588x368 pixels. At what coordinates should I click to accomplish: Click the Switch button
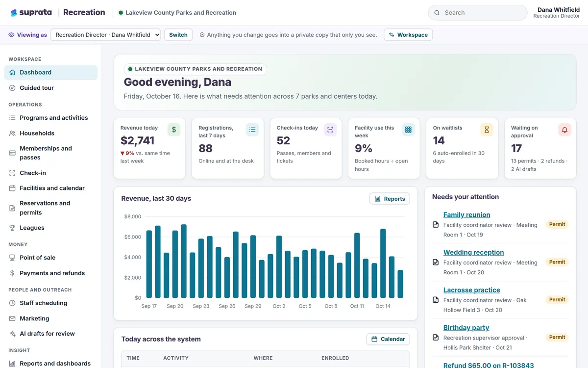coord(178,35)
